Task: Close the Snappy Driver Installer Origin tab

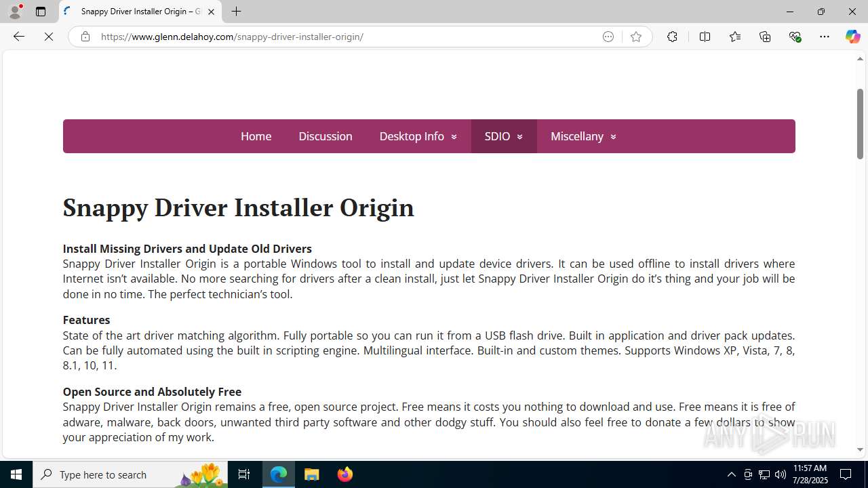Action: click(211, 12)
